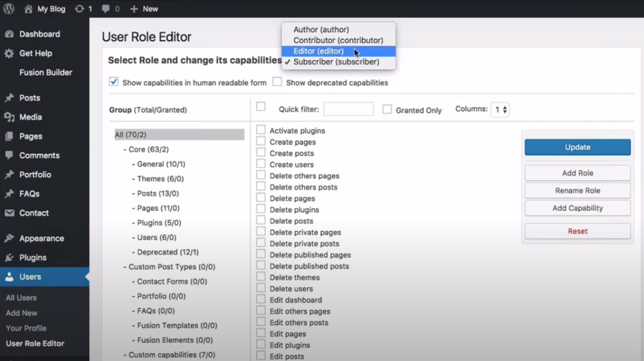Click the WordPress logo icon
Screen dimensions: 644x361
8,9
